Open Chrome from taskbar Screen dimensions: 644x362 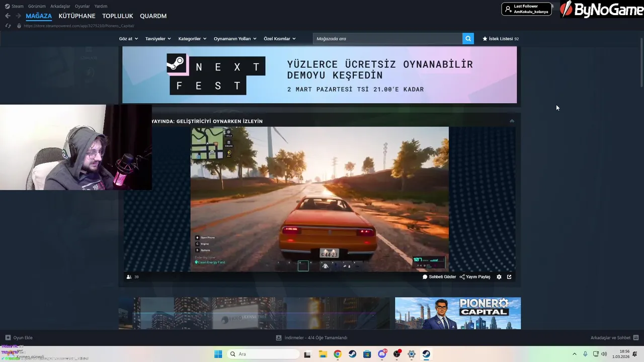coord(337,354)
